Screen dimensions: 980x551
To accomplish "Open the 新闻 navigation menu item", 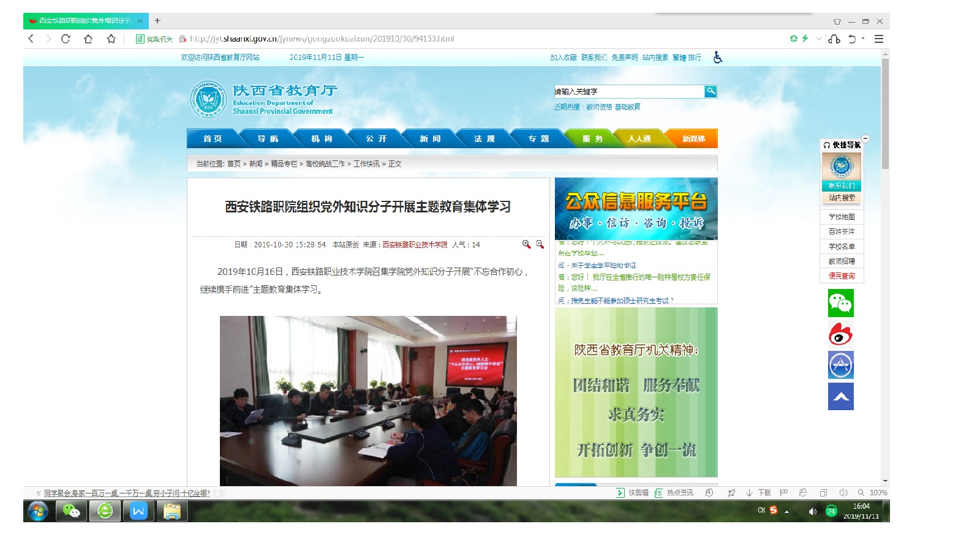I will pyautogui.click(x=430, y=139).
